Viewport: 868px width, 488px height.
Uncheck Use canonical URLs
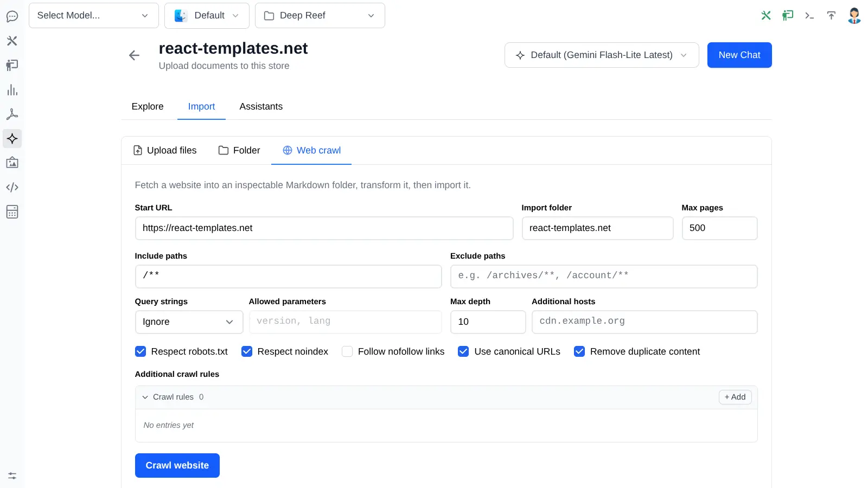(x=463, y=351)
